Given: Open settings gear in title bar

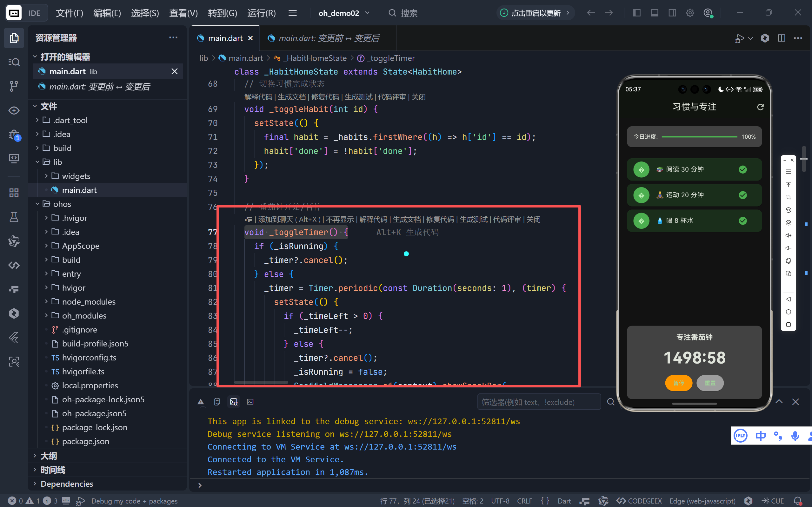Looking at the screenshot, I should pyautogui.click(x=690, y=13).
